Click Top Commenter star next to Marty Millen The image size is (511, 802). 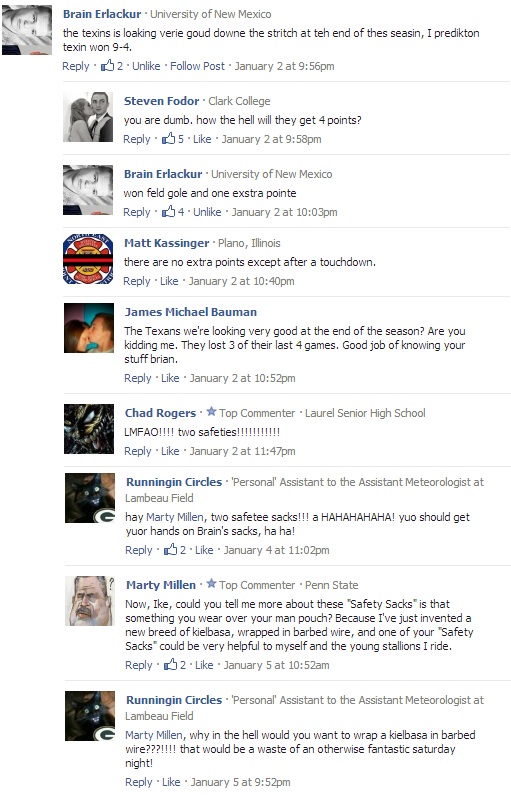point(211,584)
